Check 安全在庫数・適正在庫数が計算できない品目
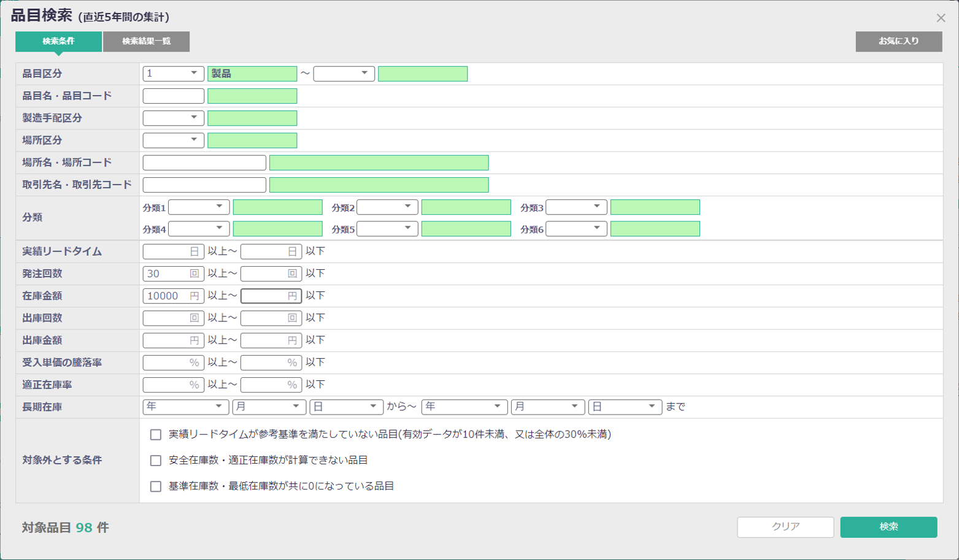This screenshot has height=560, width=959. (x=155, y=461)
